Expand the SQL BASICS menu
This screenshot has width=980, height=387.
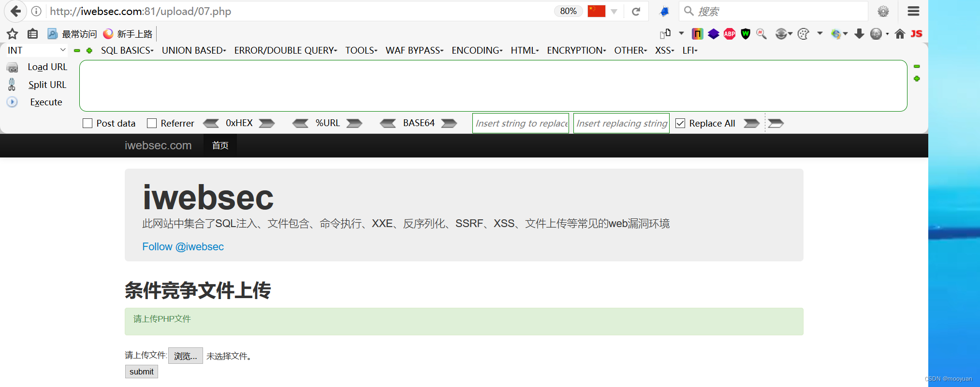[x=127, y=50]
